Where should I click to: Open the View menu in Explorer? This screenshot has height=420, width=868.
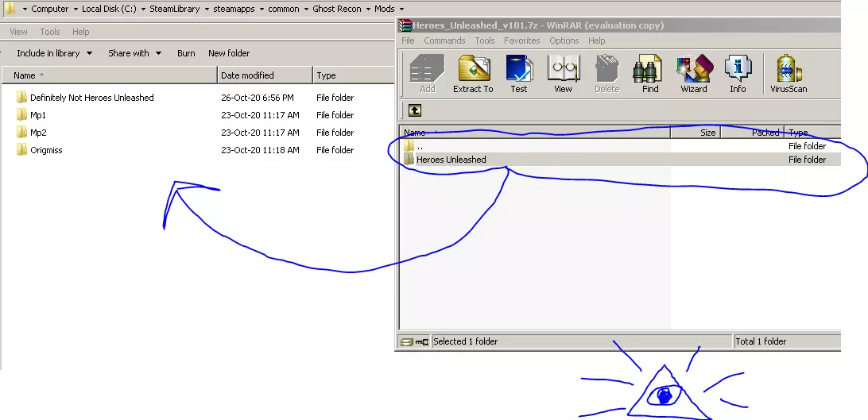point(19,32)
